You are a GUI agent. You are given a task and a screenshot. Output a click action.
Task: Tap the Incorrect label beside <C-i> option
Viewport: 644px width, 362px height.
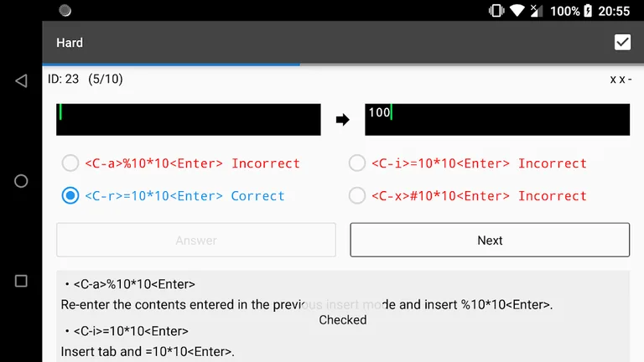[553, 163]
